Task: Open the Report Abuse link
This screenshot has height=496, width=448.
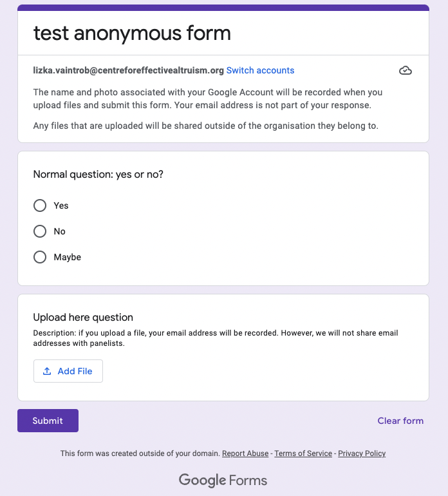Action: [x=245, y=453]
